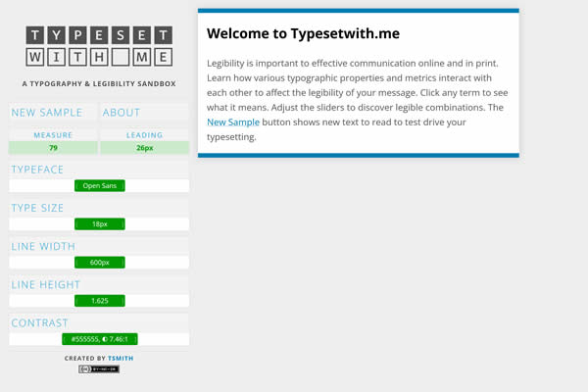Click the Open Sans typeface slider handle
This screenshot has width=588, height=392.
pyautogui.click(x=100, y=185)
